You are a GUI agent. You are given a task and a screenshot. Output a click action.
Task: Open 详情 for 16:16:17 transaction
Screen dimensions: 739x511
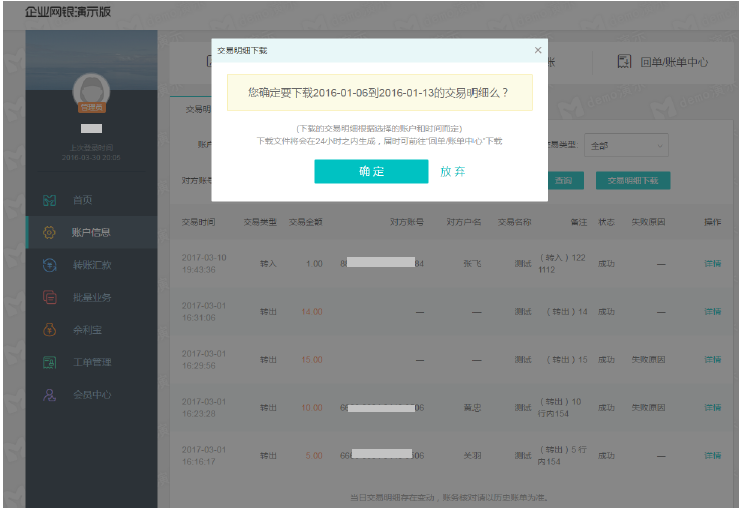click(x=712, y=456)
